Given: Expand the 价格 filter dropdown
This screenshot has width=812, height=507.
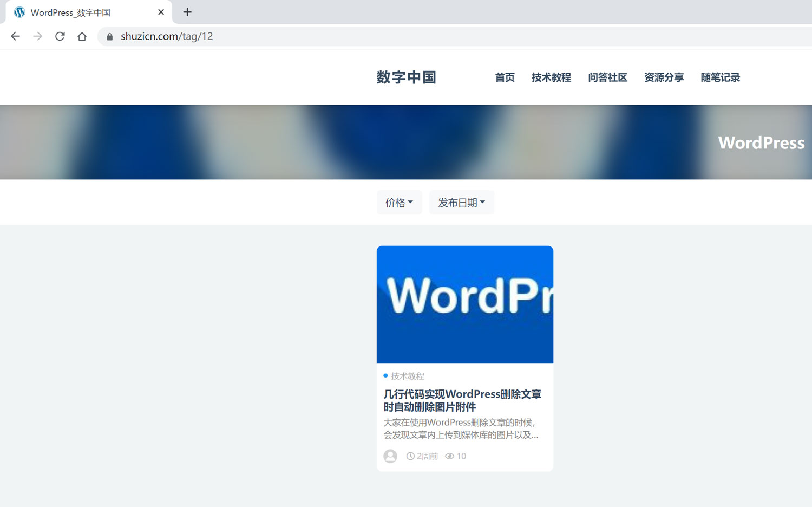Looking at the screenshot, I should 399,203.
